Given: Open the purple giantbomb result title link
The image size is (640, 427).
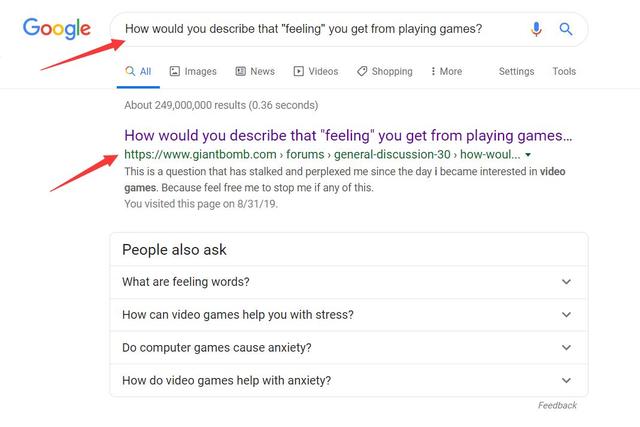Looking at the screenshot, I should coord(348,136).
